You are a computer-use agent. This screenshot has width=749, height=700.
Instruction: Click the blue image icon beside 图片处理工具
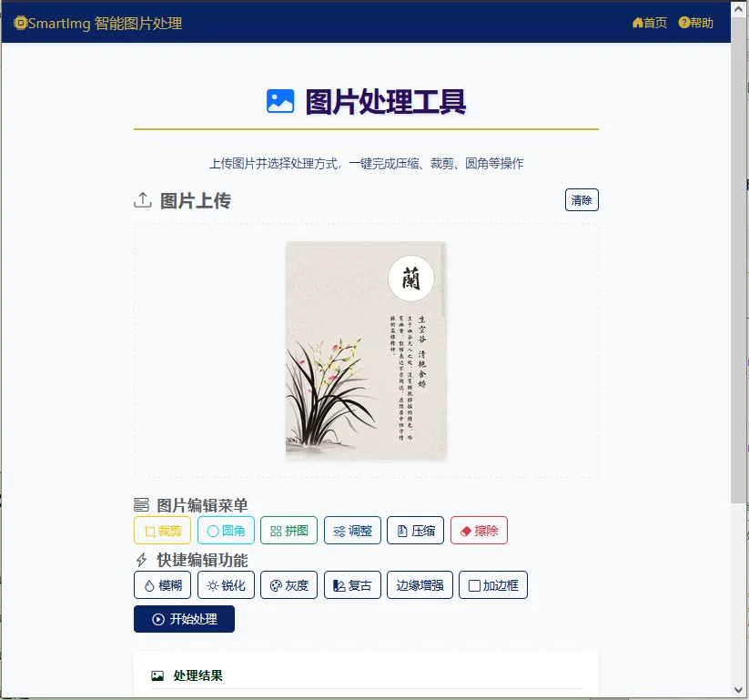[x=280, y=101]
